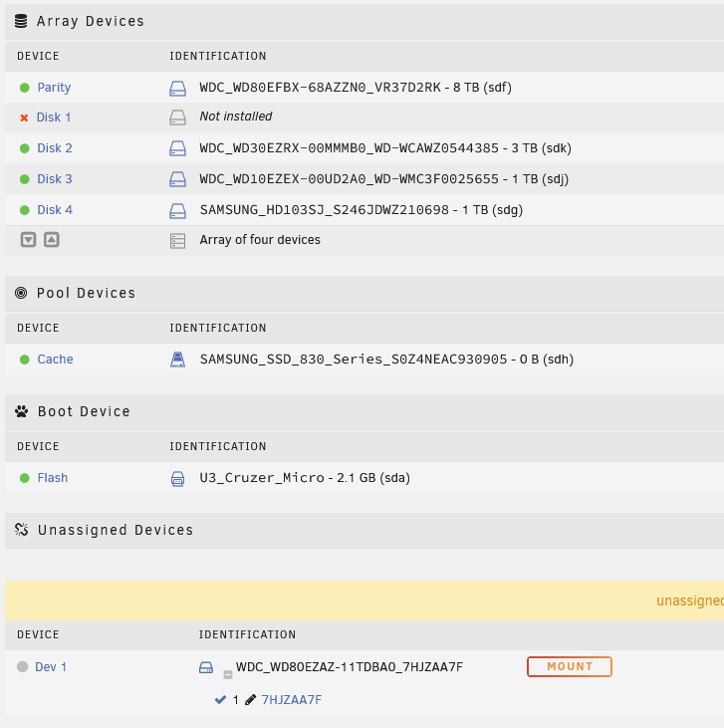Click the Unassigned Devices broken link icon
This screenshot has width=724, height=728.
21,529
